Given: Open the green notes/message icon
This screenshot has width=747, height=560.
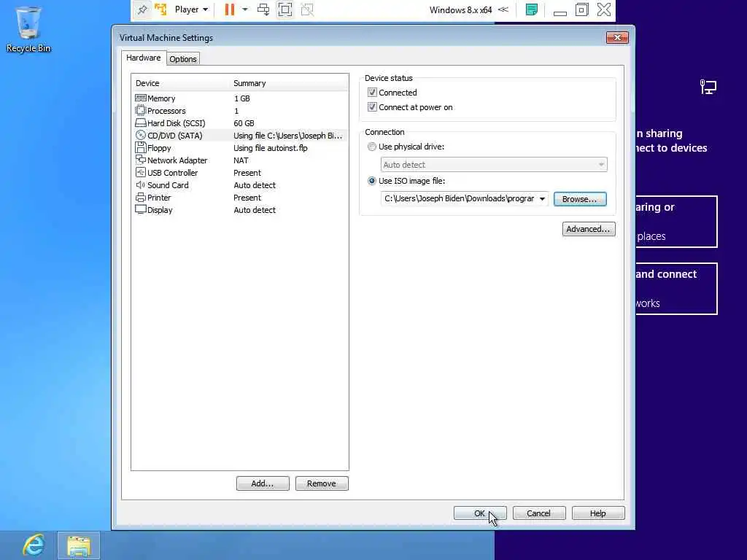Looking at the screenshot, I should [532, 9].
